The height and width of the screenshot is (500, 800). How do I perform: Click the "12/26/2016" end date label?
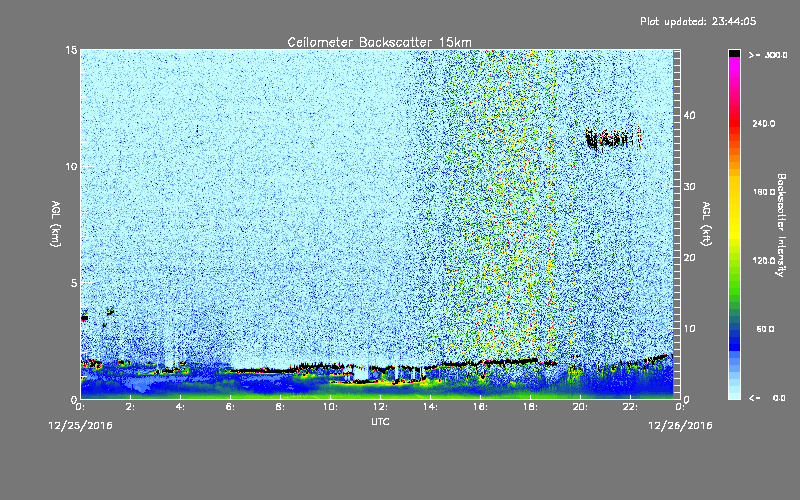tap(680, 426)
